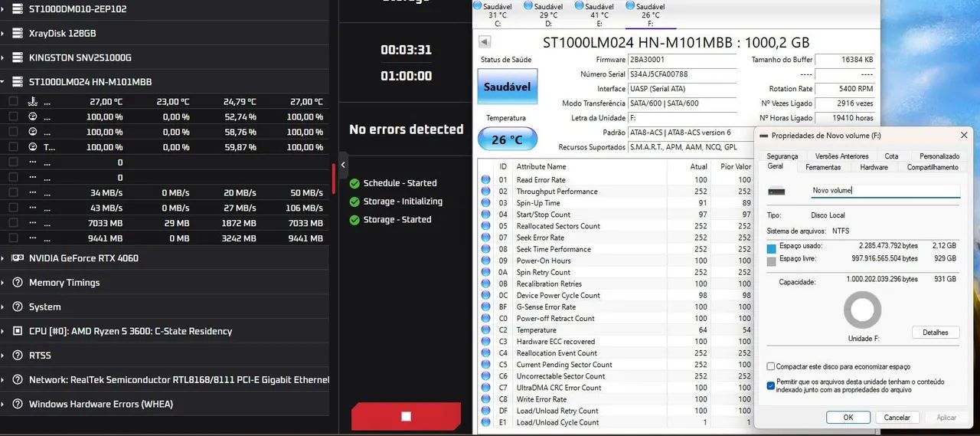The width and height of the screenshot is (980, 436).
Task: Tick the checkbox on the 43 MB/s row
Action: pyautogui.click(x=13, y=208)
